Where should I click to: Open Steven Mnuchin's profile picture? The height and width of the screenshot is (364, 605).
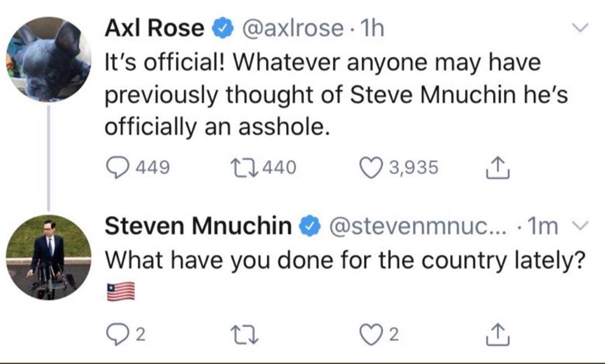[48, 258]
